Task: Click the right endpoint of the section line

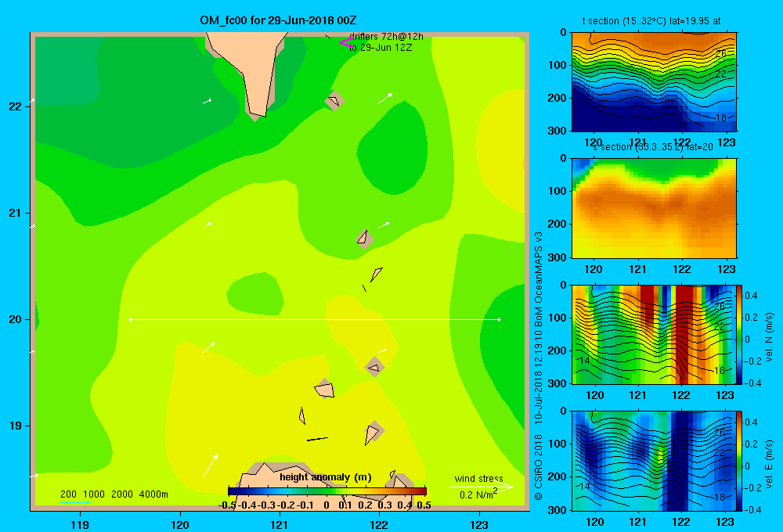Action: click(x=500, y=319)
